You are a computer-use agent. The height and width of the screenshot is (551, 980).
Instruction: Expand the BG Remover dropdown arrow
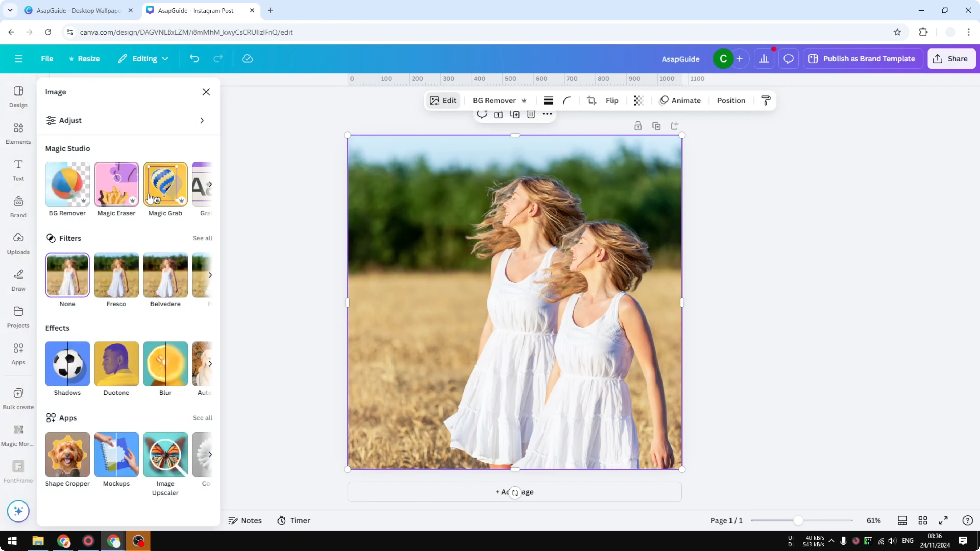(525, 100)
